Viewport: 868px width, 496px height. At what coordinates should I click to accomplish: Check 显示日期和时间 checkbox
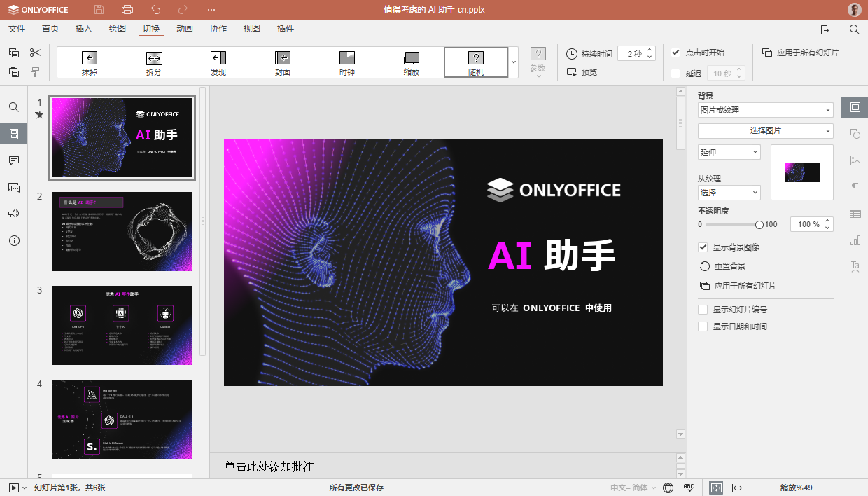point(703,326)
